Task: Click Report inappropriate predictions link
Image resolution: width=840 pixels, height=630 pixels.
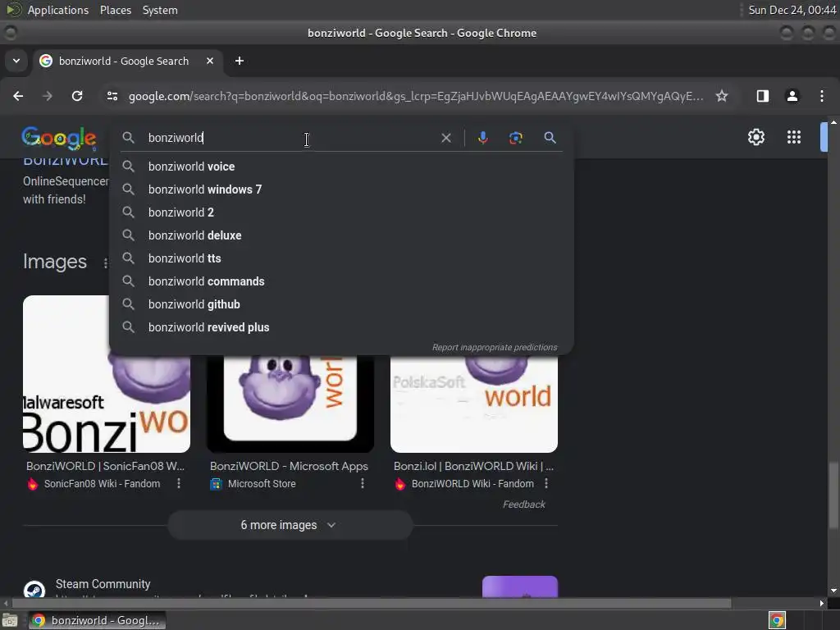Action: point(495,347)
